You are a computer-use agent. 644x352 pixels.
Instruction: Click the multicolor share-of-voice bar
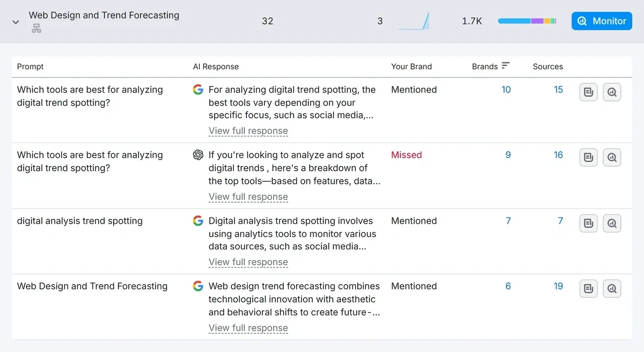527,21
